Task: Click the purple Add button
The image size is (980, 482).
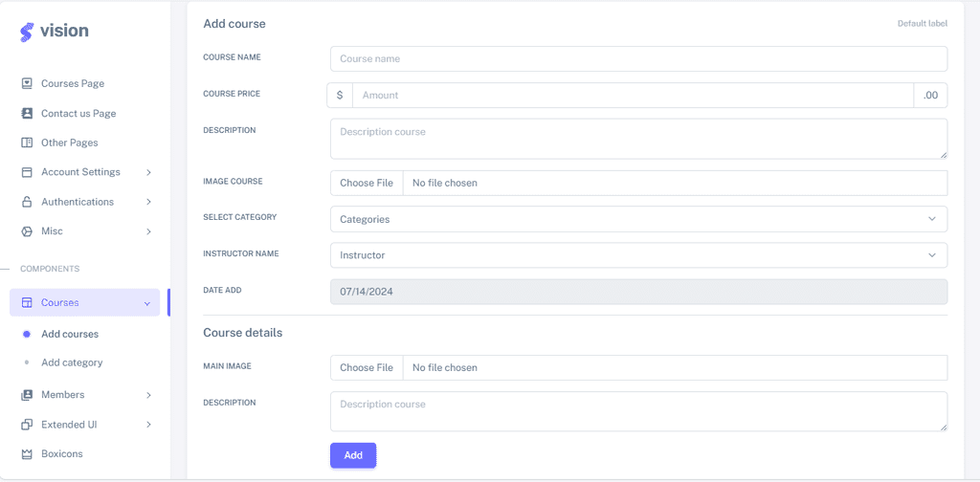Action: tap(353, 455)
